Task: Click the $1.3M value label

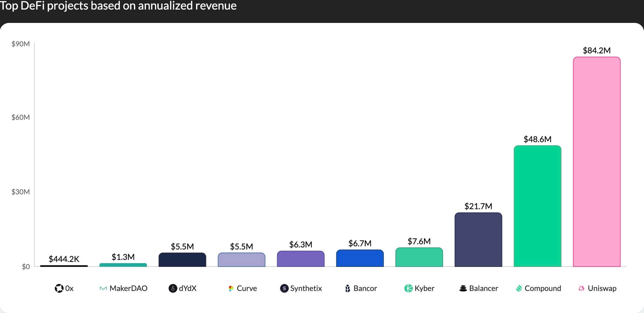Action: tap(123, 257)
